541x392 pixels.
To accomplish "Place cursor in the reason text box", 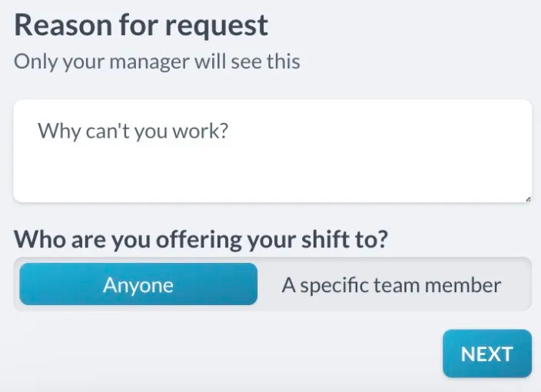I will tap(272, 151).
